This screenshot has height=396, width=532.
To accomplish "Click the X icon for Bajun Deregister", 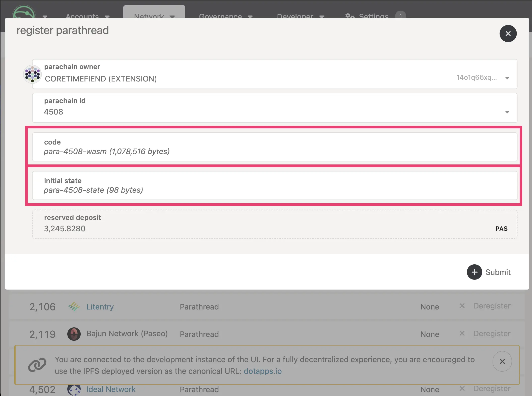I will [x=462, y=333].
